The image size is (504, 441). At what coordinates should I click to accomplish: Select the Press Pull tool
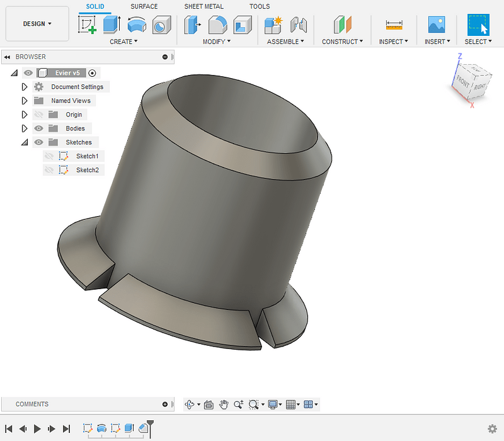193,25
